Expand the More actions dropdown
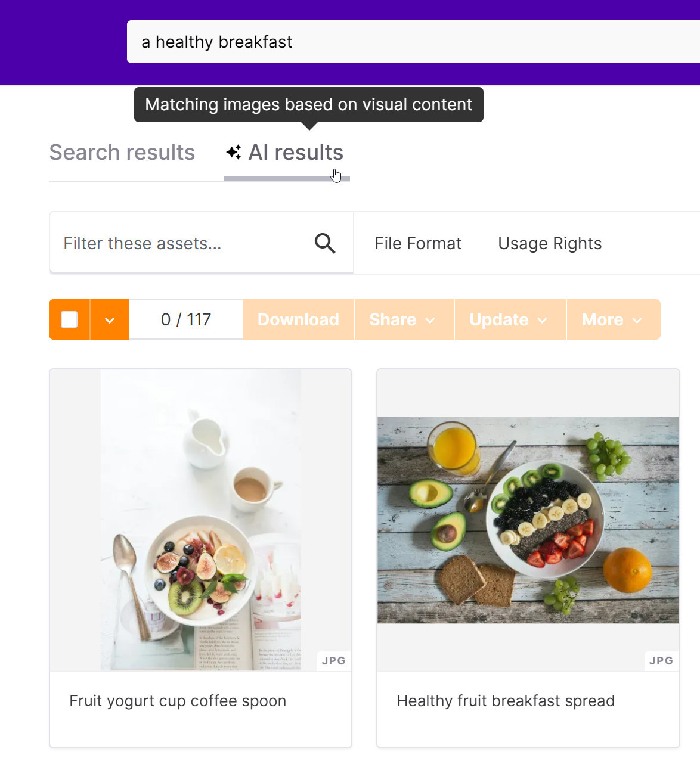Image resolution: width=700 pixels, height=761 pixels. (x=614, y=319)
